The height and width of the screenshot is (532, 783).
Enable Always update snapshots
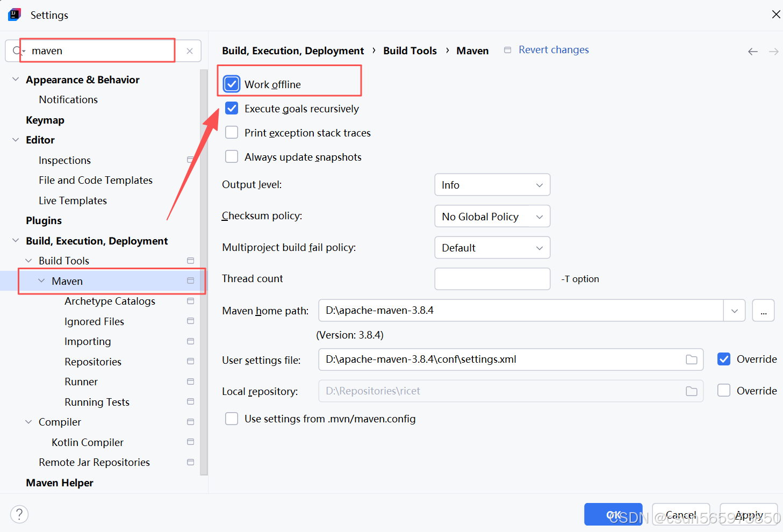click(232, 157)
